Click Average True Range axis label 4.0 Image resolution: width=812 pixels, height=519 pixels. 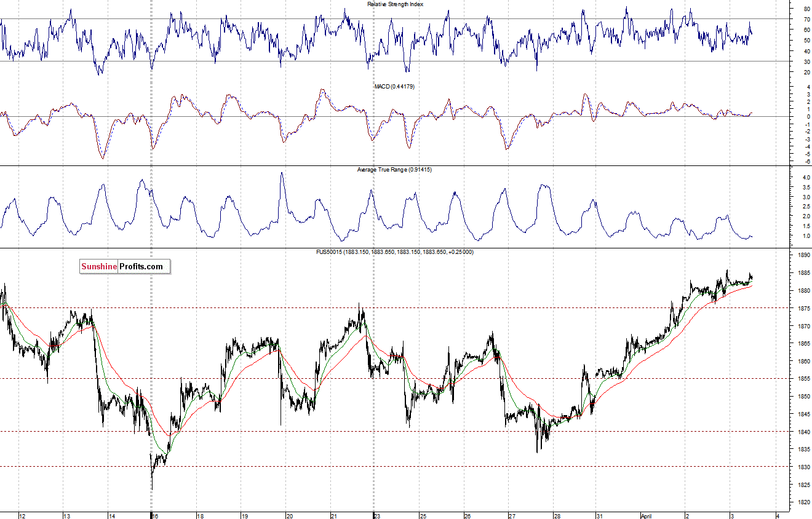coord(806,178)
